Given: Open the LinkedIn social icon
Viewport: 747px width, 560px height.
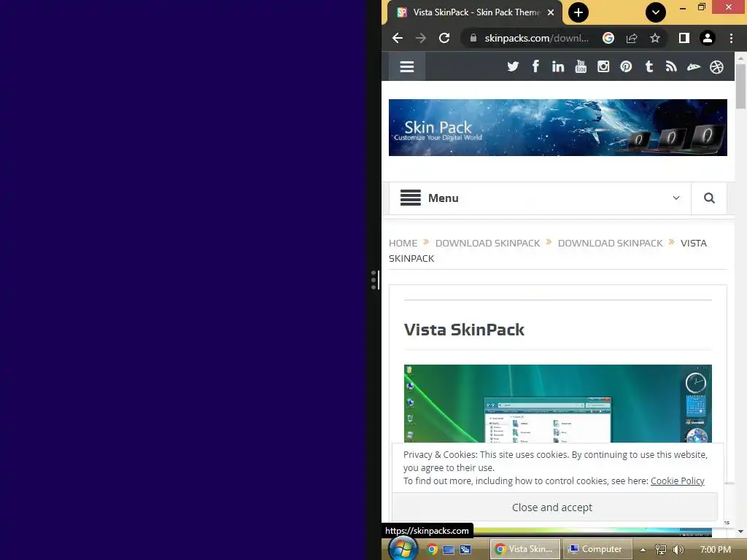Looking at the screenshot, I should (558, 66).
